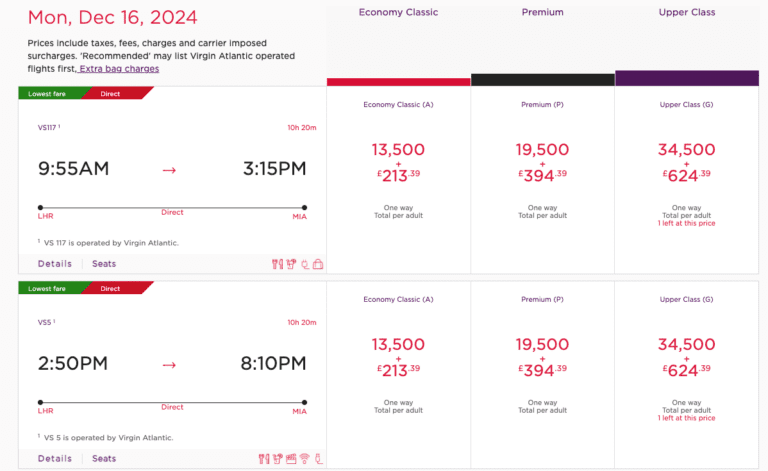Image resolution: width=768 pixels, height=471 pixels.
Task: Choose Economy Classic 13,500 fare on VS117
Action: tap(398, 162)
